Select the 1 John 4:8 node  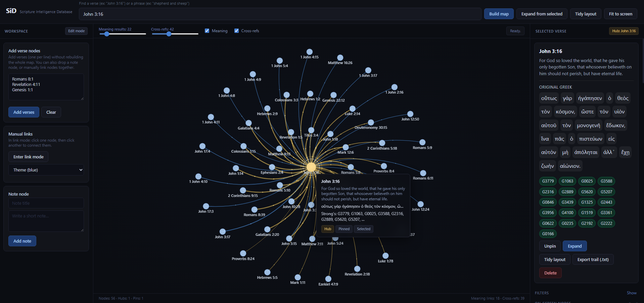coord(227,91)
